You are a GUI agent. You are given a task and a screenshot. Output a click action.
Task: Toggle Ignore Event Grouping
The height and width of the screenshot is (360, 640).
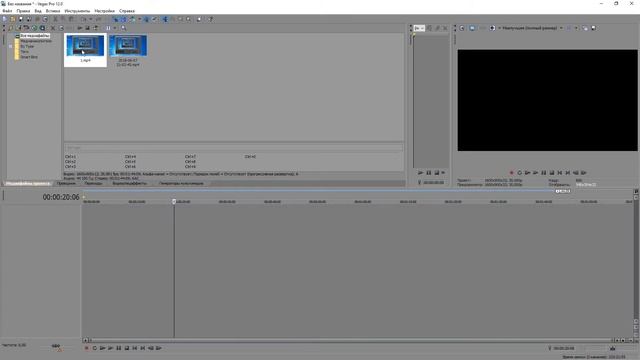(x=154, y=19)
